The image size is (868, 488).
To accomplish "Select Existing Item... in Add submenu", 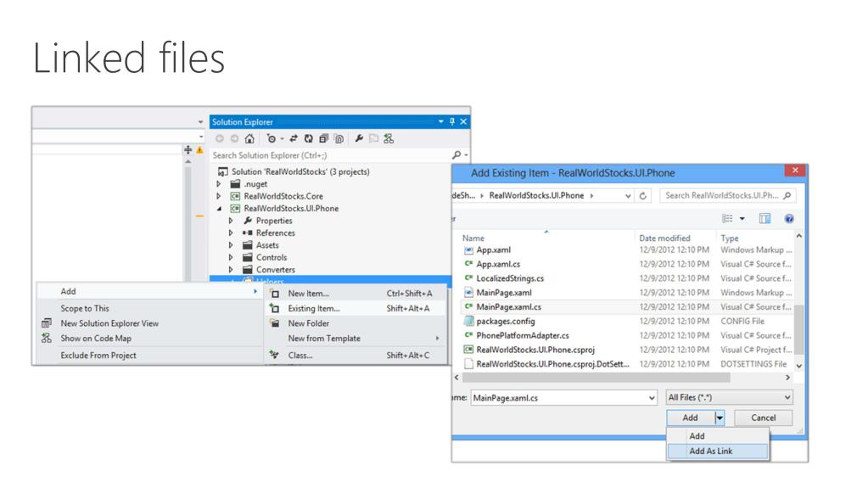I will (x=356, y=309).
